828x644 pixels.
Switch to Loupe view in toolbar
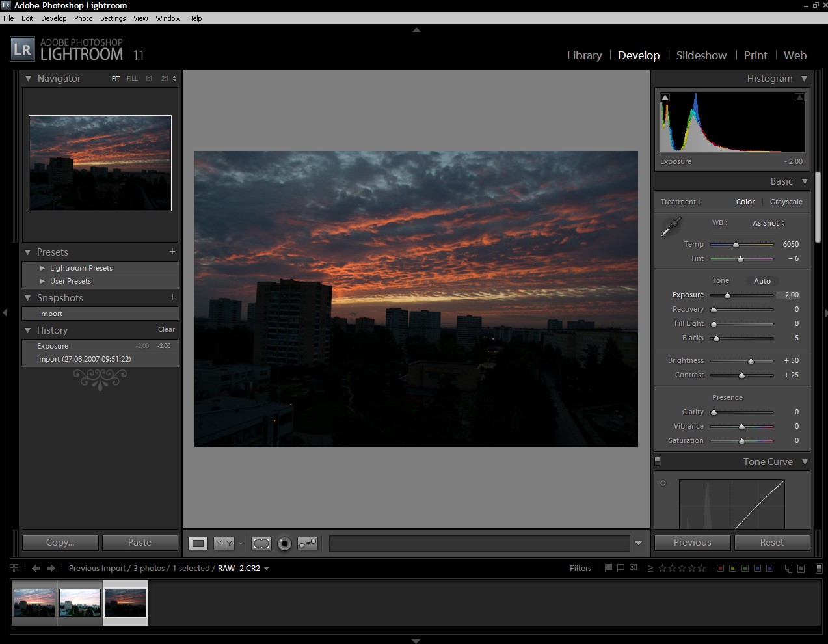tap(198, 543)
